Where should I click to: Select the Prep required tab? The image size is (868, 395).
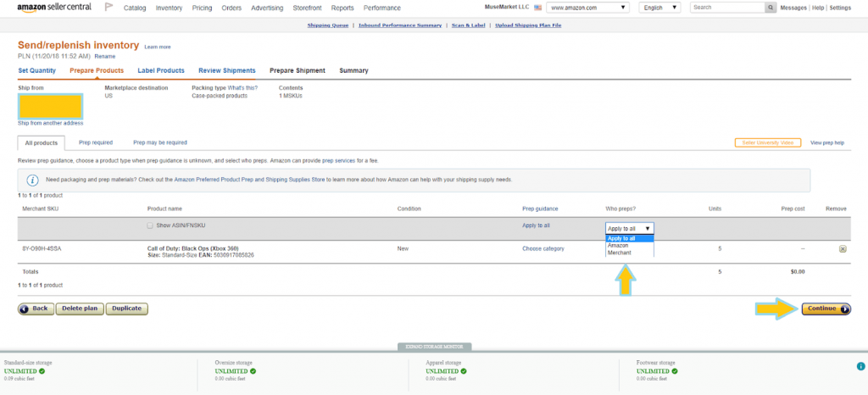tap(96, 142)
